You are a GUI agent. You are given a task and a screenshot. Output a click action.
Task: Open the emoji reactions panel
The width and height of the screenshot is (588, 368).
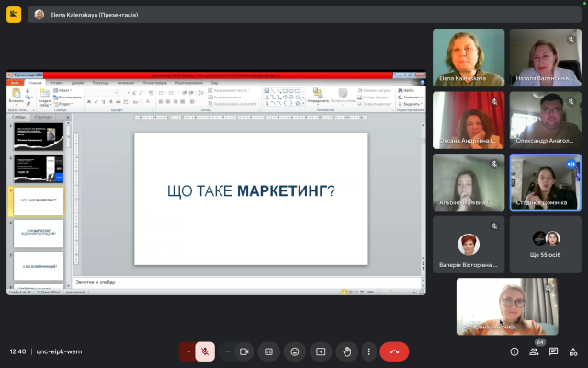coord(295,351)
